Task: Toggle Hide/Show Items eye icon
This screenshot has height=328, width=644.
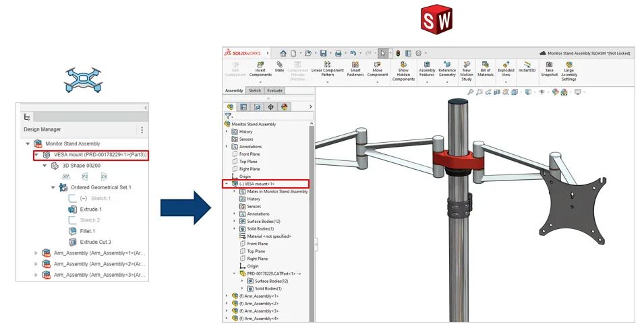Action: pos(541,92)
